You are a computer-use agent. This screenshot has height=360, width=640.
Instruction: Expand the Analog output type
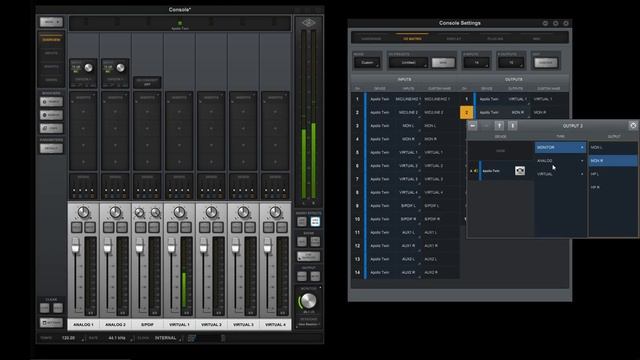pos(560,161)
